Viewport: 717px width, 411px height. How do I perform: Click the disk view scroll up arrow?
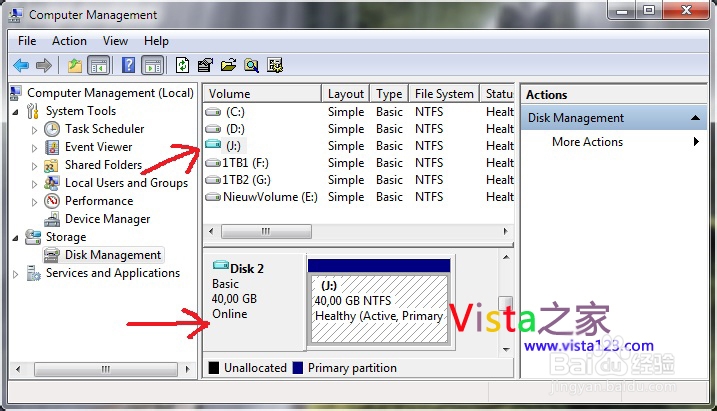point(506,257)
